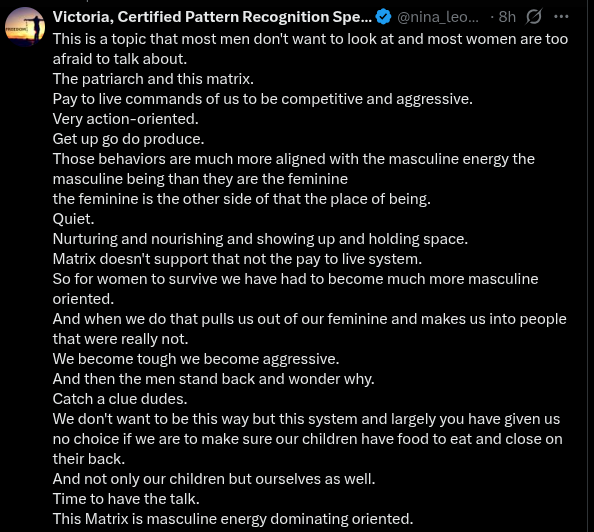Click the text 'Very action-oriented.'

point(125,119)
